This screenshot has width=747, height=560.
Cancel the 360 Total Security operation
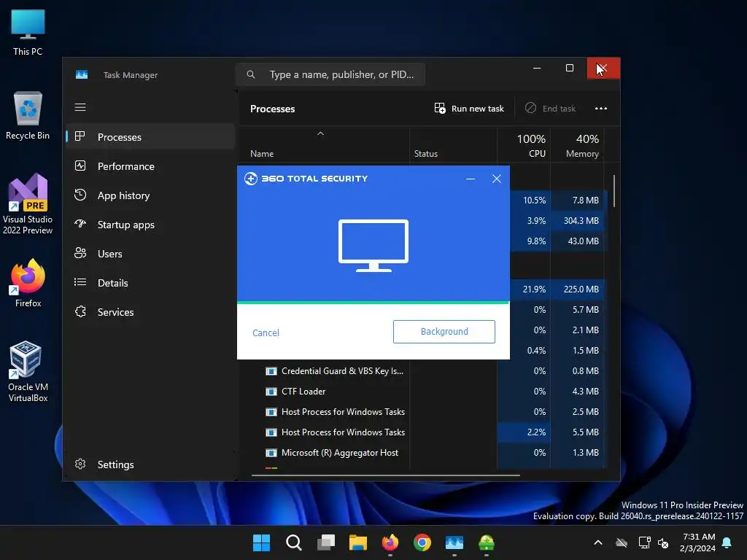pos(266,332)
